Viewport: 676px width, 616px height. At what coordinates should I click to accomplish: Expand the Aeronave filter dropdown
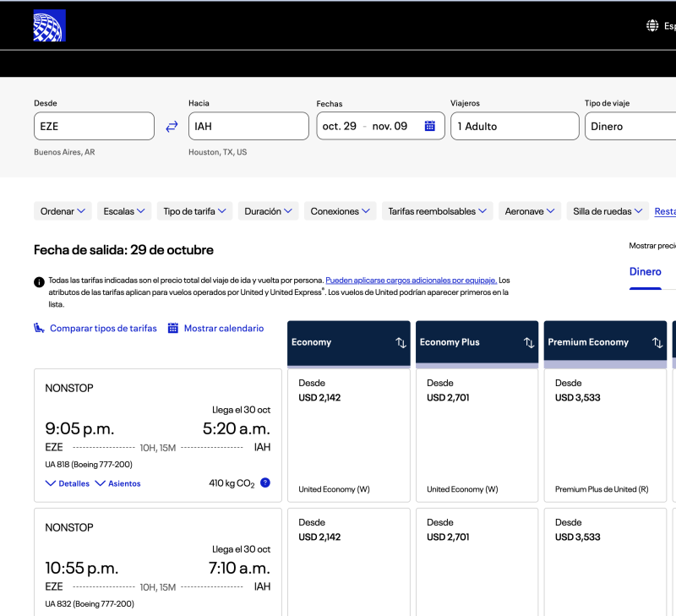[530, 211]
